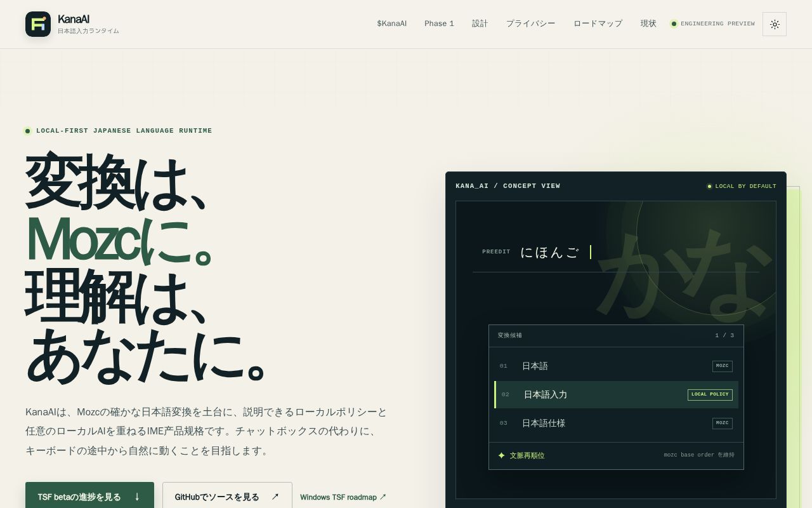
Task: Choose the 日本語入力 candidate row
Action: pyautogui.click(x=616, y=394)
